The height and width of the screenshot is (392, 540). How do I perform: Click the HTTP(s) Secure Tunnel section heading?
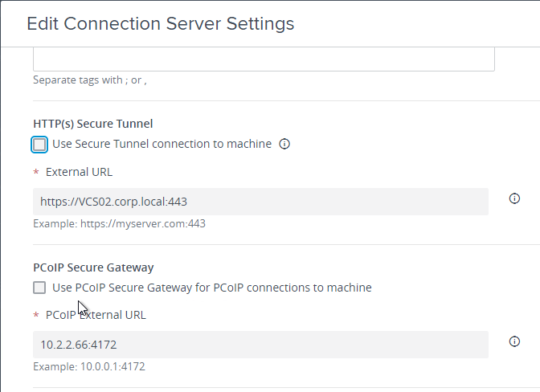[x=93, y=124]
